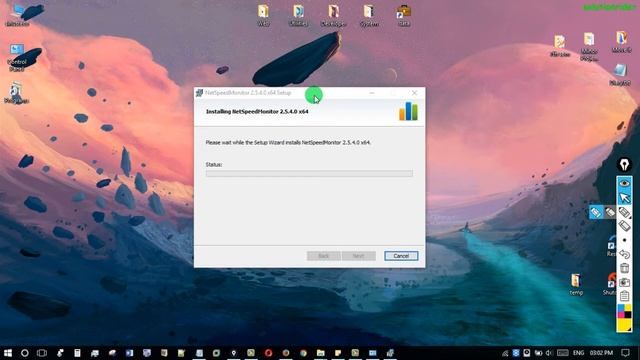Screen dimensions: 640x360
Task: Click the 03:02 PM taskbar clock
Action: 601,353
